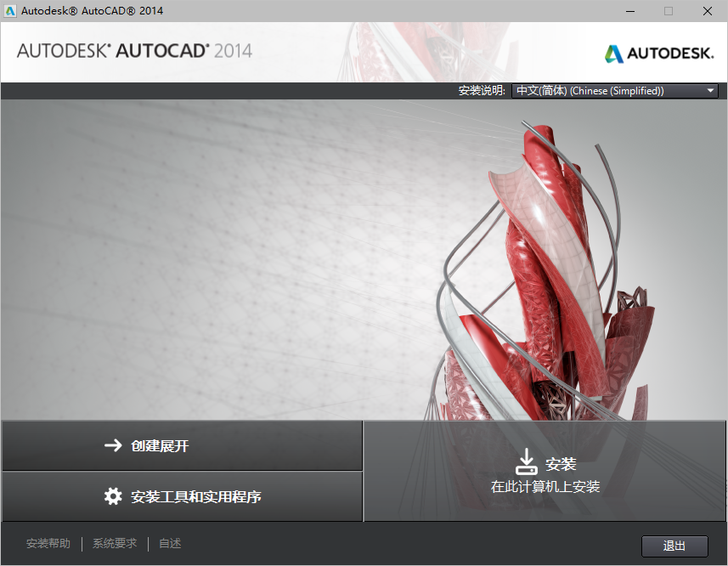Open the 系统要求 system requirements link
This screenshot has width=728, height=566.
click(x=115, y=543)
